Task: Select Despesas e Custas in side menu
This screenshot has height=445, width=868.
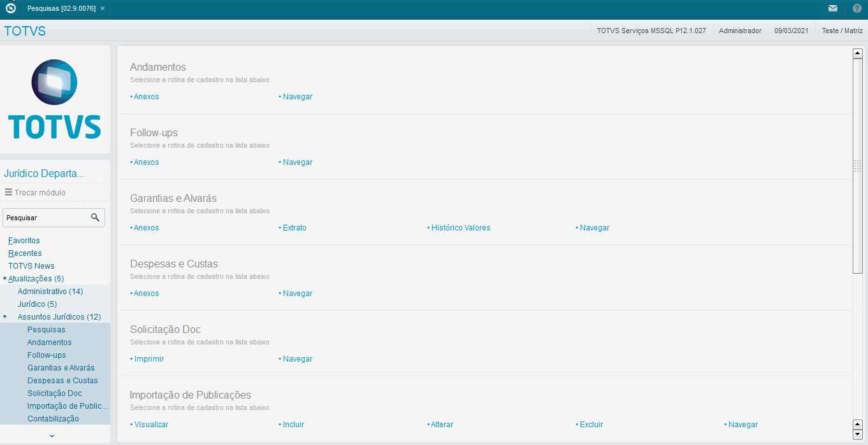Action: [x=62, y=381]
